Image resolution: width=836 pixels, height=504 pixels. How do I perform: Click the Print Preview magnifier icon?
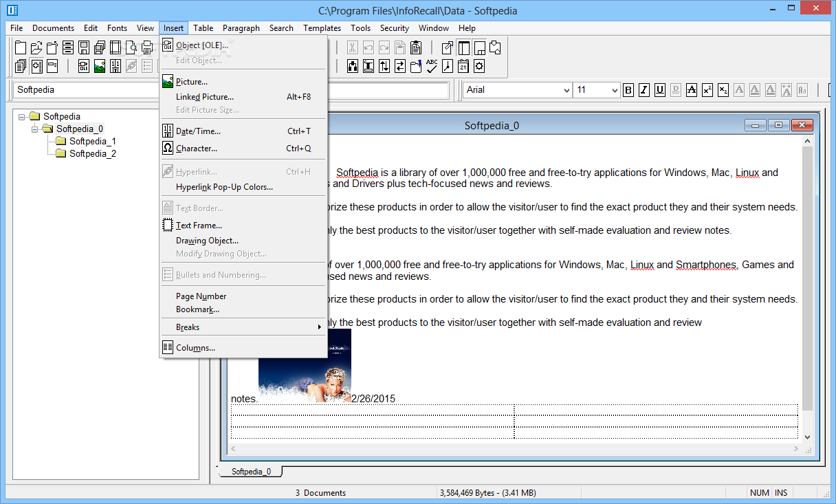[x=131, y=47]
